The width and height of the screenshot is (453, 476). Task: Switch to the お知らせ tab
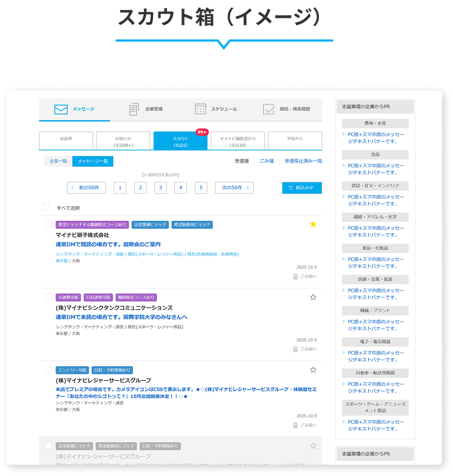tap(124, 140)
